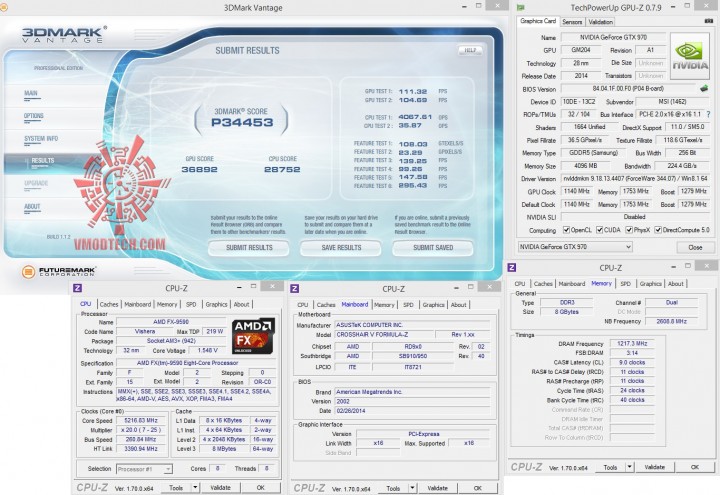This screenshot has height=495, width=720.
Task: Expand the Tools arrow in the Memory CPU-Z window
Action: [x=629, y=467]
